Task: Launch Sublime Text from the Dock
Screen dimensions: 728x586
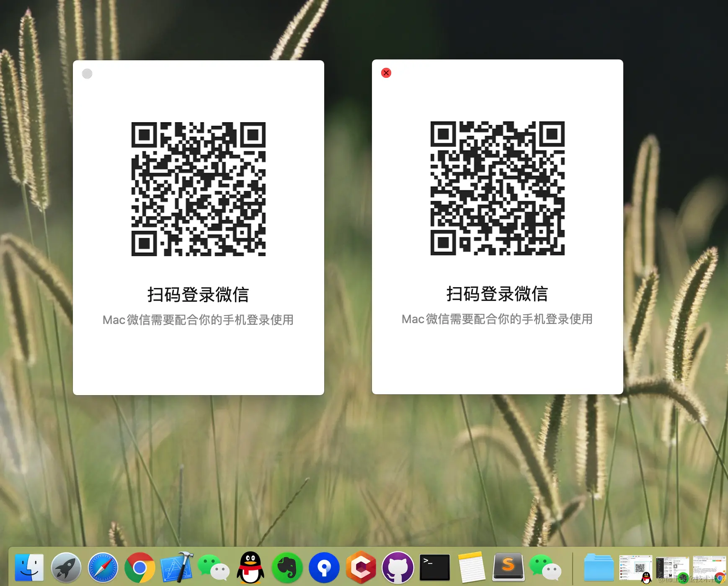Action: click(509, 568)
